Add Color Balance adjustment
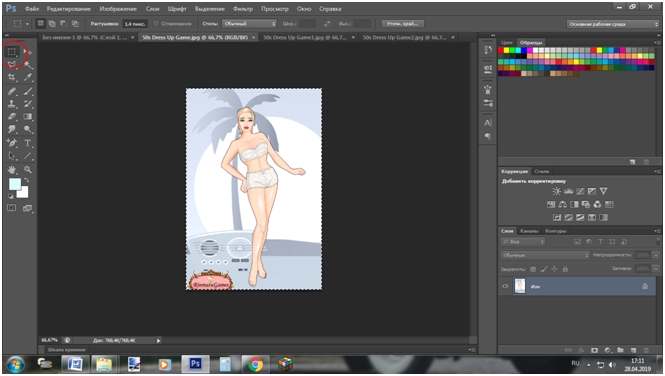The width and height of the screenshot is (665, 376). click(x=563, y=204)
